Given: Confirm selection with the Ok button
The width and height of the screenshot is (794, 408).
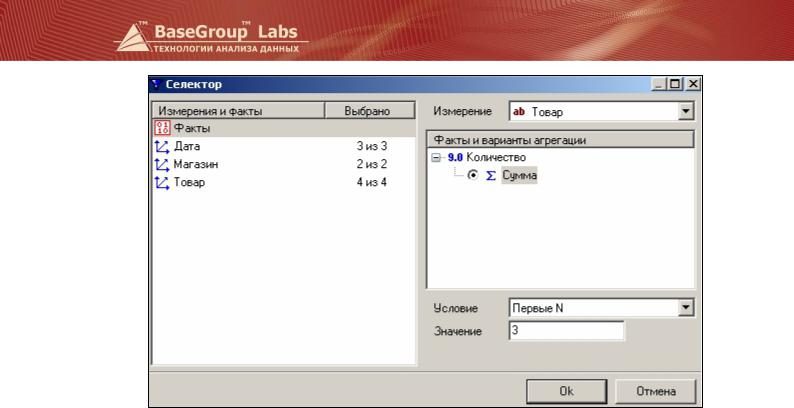Looking at the screenshot, I should (x=566, y=391).
